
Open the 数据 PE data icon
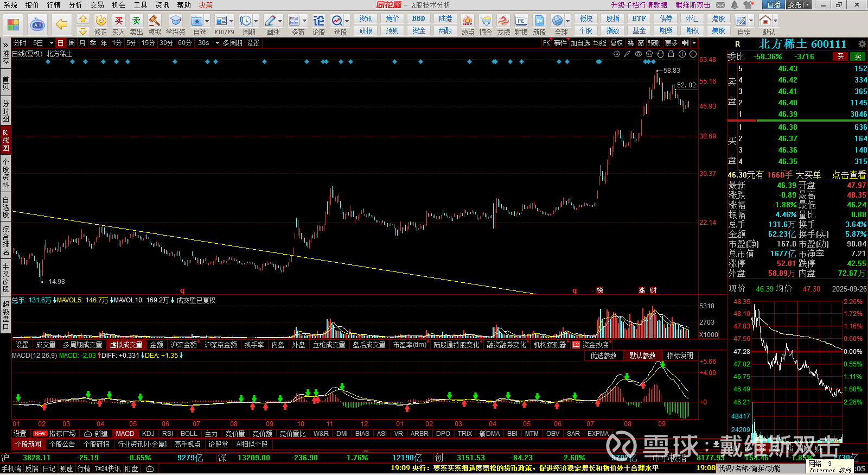tap(521, 21)
